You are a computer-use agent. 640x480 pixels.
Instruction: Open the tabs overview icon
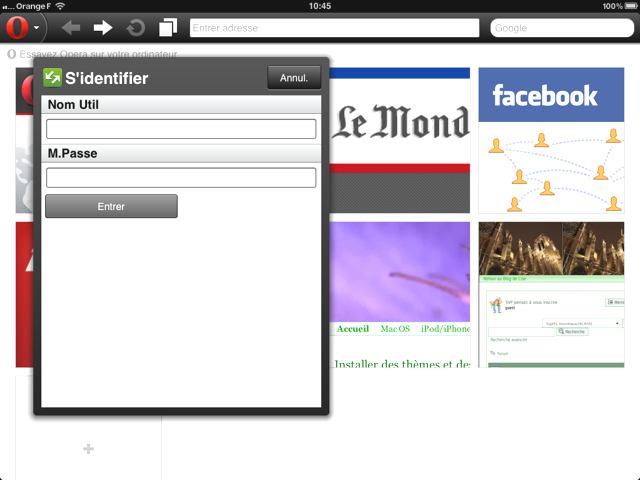click(167, 28)
